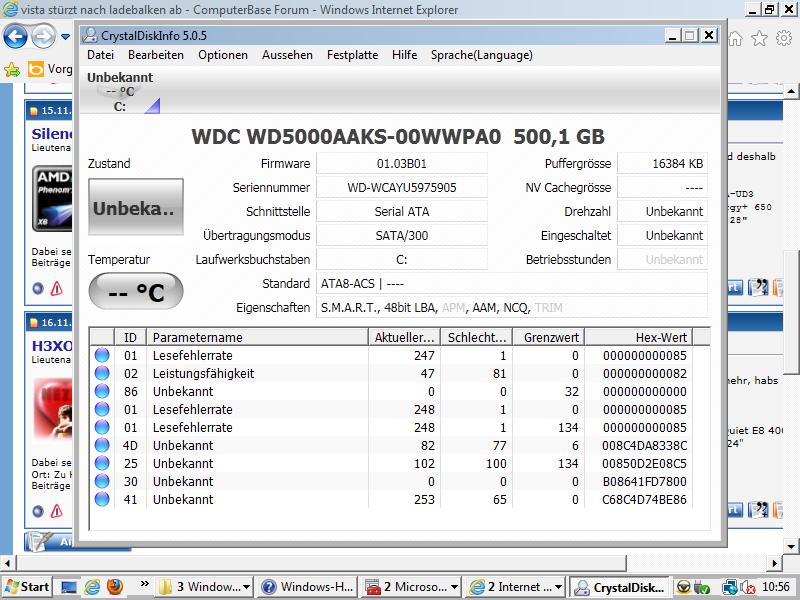The height and width of the screenshot is (600, 800).
Task: Click IE horizontal scroll right arrow
Action: 774,563
